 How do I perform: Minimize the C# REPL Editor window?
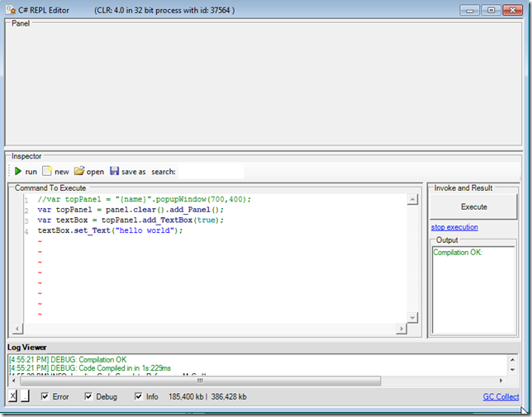pos(469,10)
